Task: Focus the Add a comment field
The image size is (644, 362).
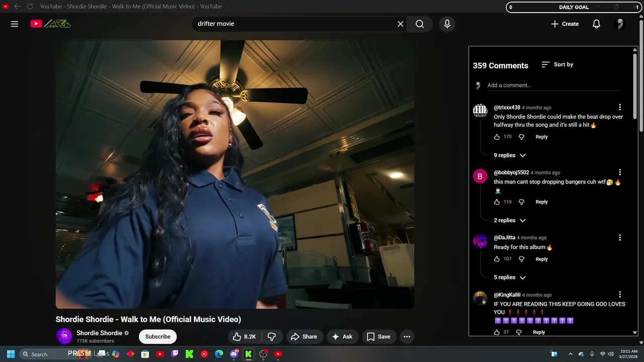Action: (553, 85)
